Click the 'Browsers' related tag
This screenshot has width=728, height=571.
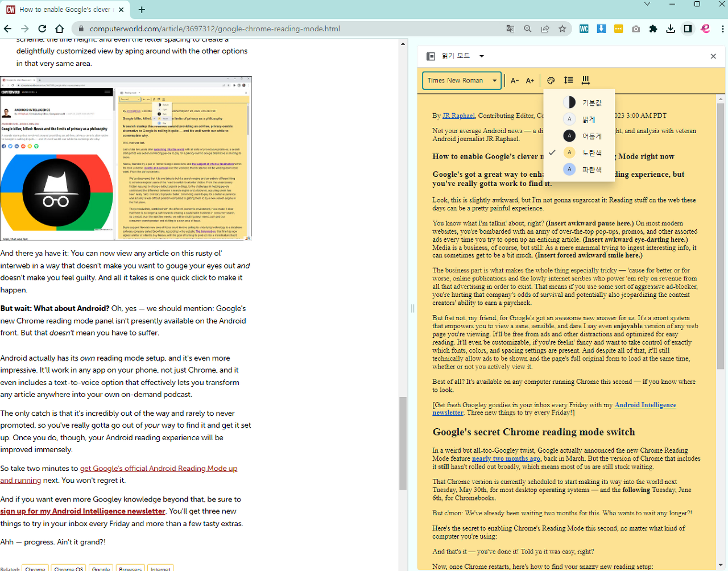click(130, 568)
